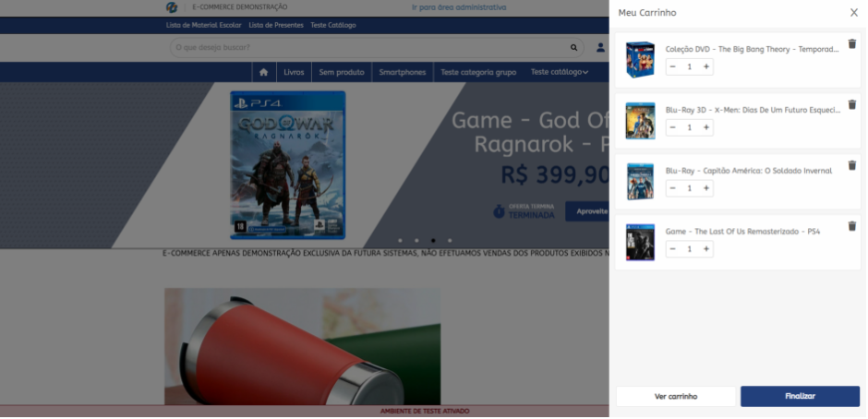Viewport: 868px width, 419px height.
Task: Open Teste categoria grupo menu item
Action: [478, 72]
